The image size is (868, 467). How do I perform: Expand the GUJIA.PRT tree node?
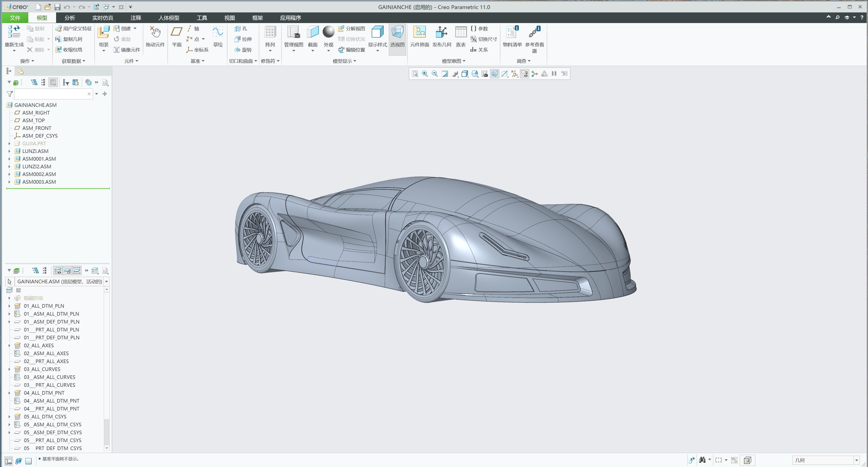point(9,143)
